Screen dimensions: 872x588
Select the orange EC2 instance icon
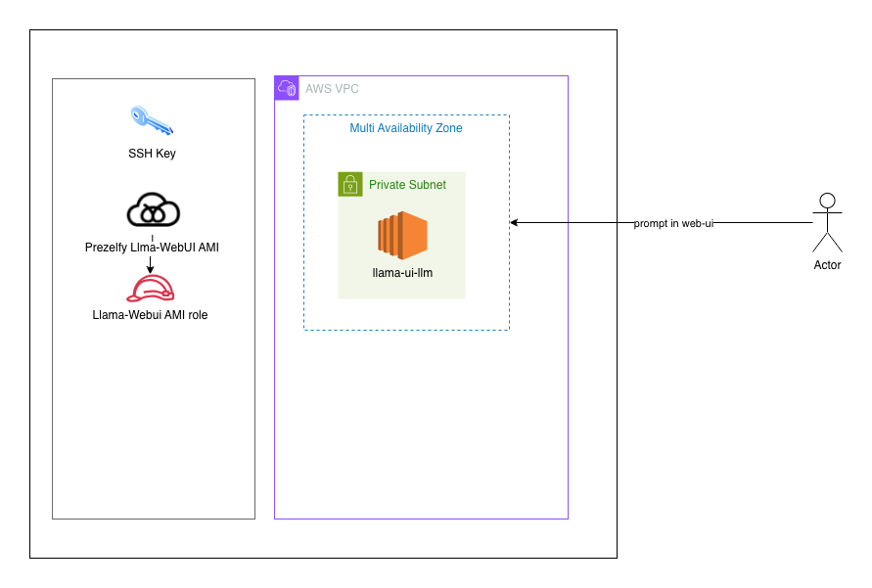tap(401, 236)
